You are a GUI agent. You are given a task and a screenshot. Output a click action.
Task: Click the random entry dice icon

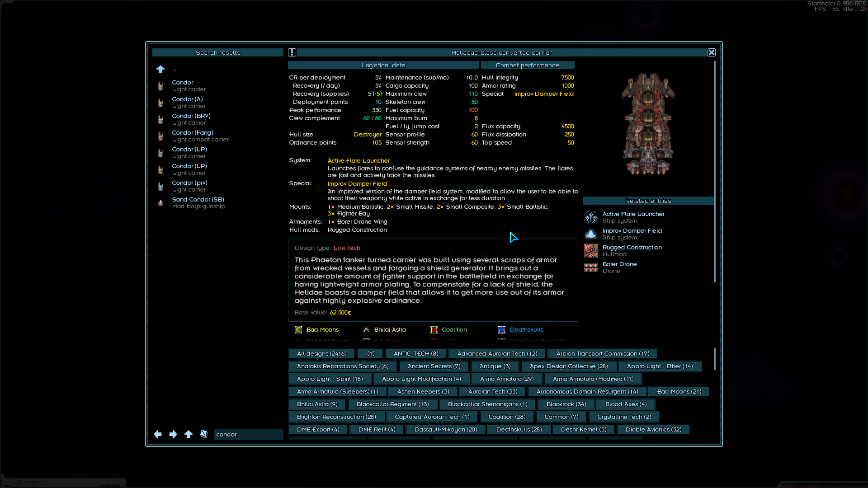point(204,434)
